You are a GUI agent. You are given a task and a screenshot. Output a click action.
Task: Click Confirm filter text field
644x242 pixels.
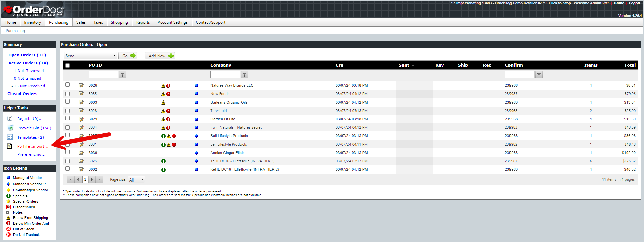point(520,75)
